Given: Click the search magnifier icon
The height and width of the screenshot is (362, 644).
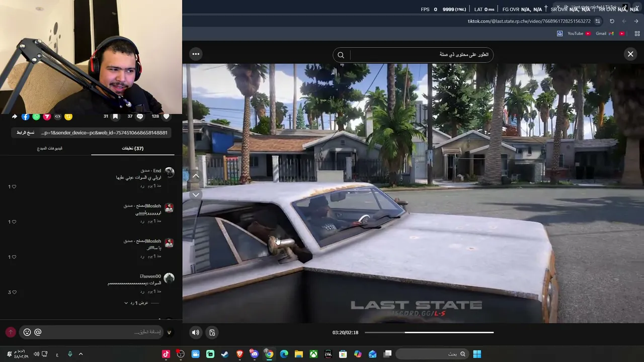Looking at the screenshot, I should [x=341, y=55].
